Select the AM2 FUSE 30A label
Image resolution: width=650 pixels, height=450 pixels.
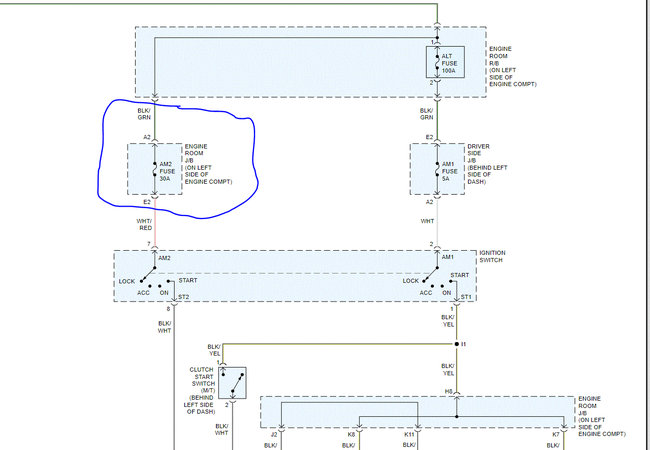click(167, 171)
